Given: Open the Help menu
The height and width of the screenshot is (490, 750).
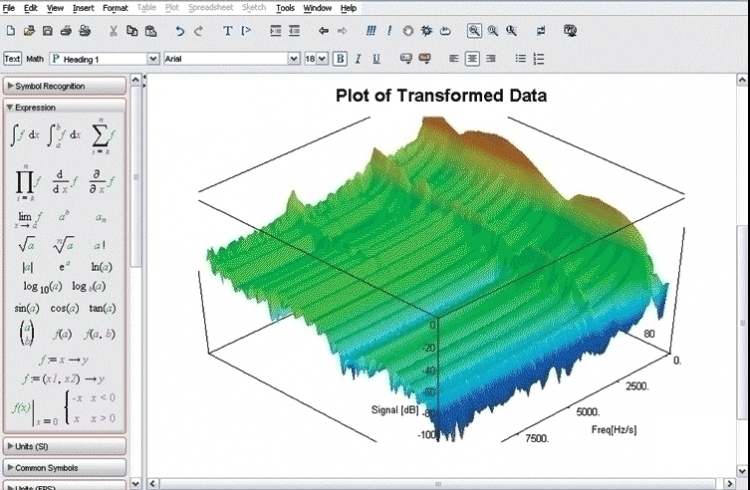Looking at the screenshot, I should pyautogui.click(x=348, y=8).
